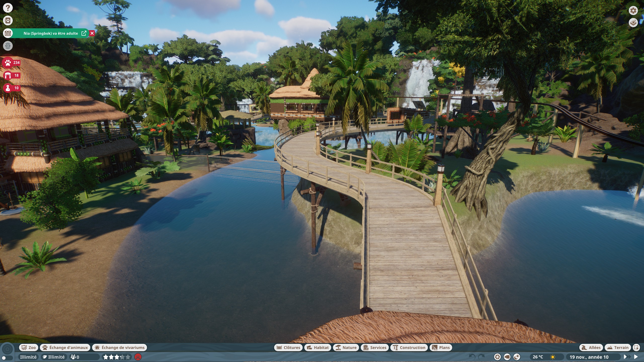
Task: Open Échange de vivariums market
Action: tap(120, 347)
